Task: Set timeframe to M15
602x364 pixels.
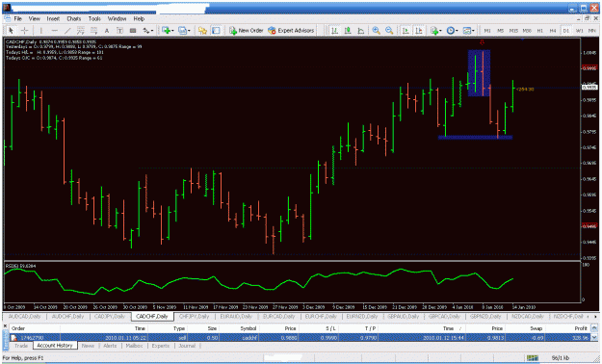Action: [x=513, y=31]
